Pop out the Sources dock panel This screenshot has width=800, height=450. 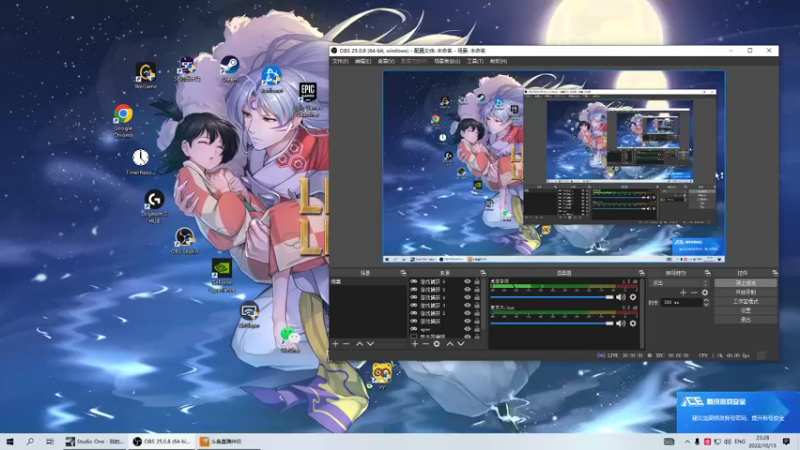(x=483, y=273)
